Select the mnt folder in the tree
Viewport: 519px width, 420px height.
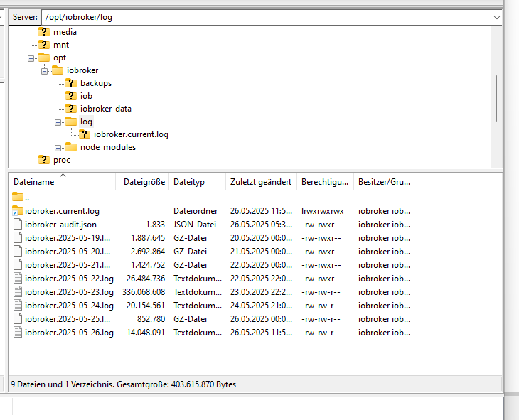[x=61, y=45]
